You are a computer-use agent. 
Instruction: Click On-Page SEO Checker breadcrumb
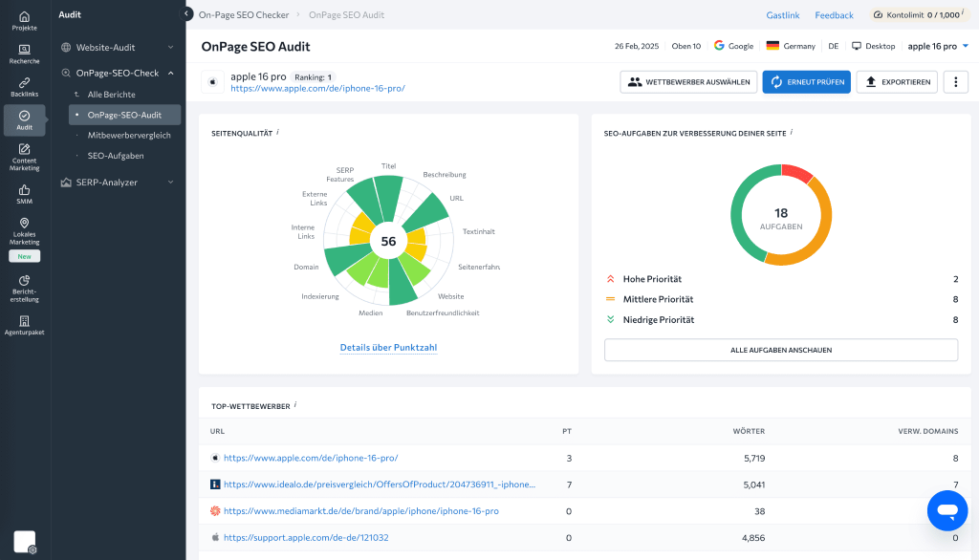[x=244, y=15]
